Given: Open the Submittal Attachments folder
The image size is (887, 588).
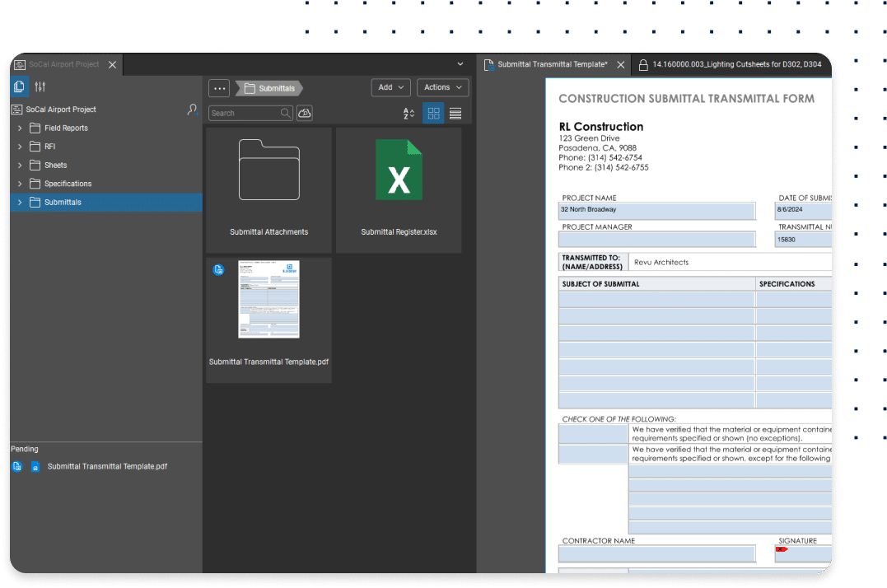Looking at the screenshot, I should point(268,190).
